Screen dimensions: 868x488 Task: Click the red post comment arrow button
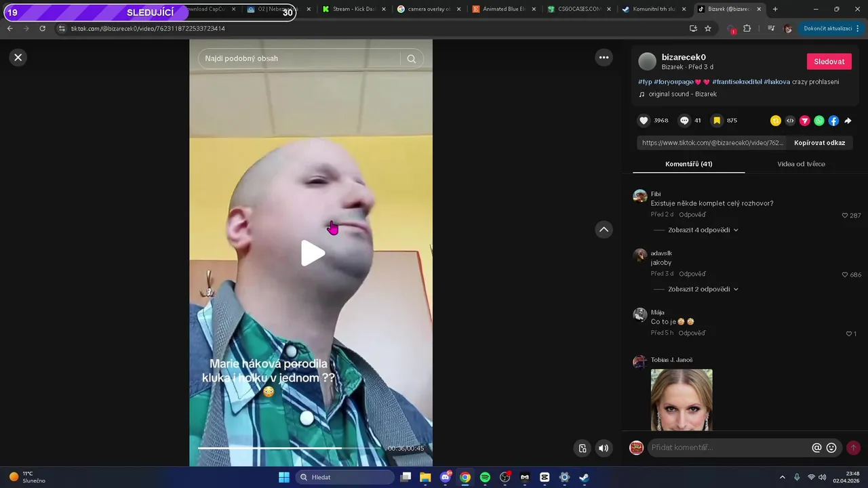[x=853, y=448]
